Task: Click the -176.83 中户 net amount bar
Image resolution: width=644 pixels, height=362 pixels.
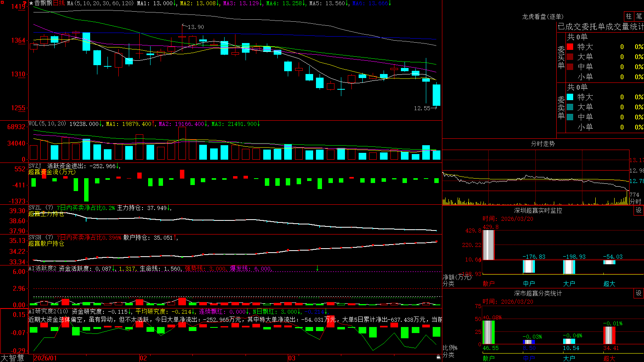Action: tap(529, 267)
